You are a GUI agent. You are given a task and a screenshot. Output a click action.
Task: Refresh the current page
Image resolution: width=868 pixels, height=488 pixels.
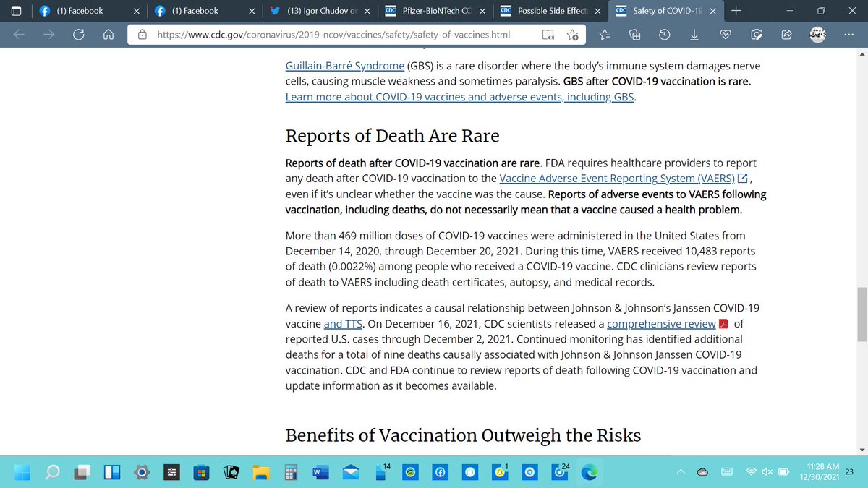pyautogui.click(x=78, y=34)
